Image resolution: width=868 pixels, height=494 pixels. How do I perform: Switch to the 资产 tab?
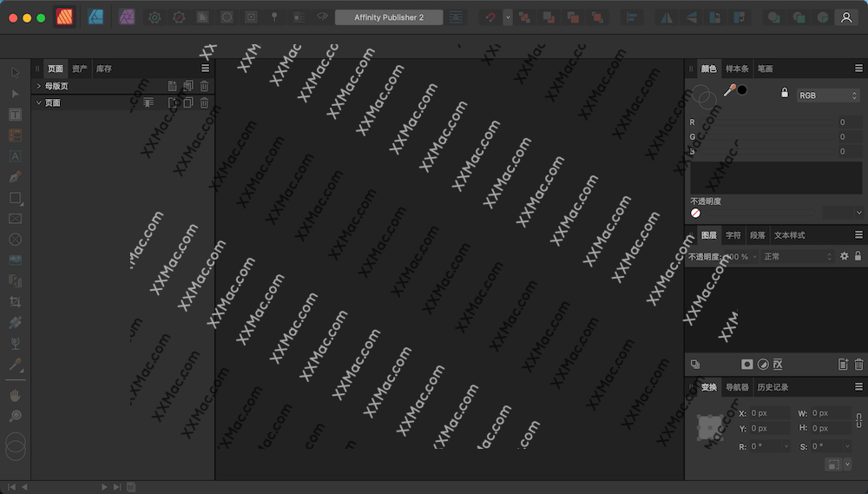79,69
